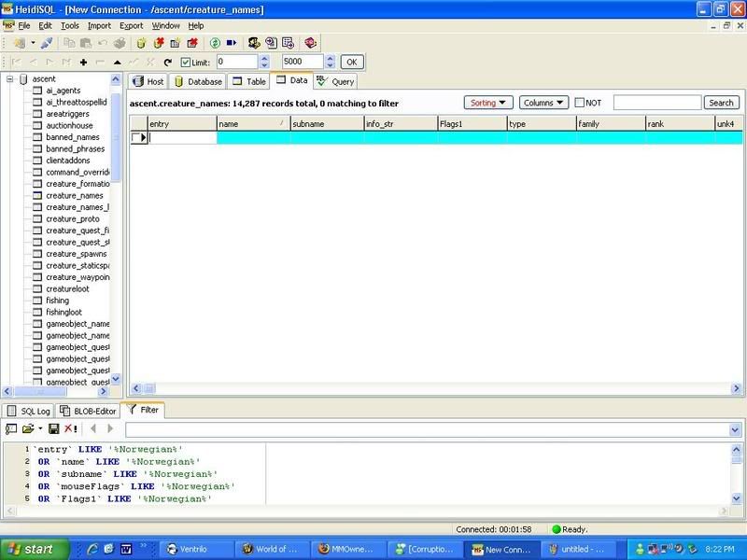Click the Search button

(x=721, y=103)
